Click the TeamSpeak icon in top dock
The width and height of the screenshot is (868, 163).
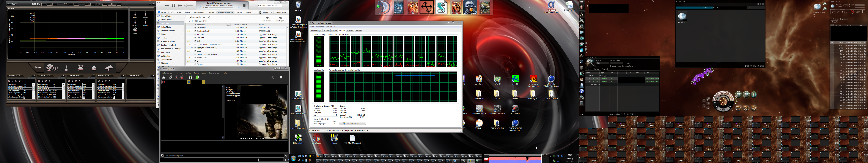point(384,7)
